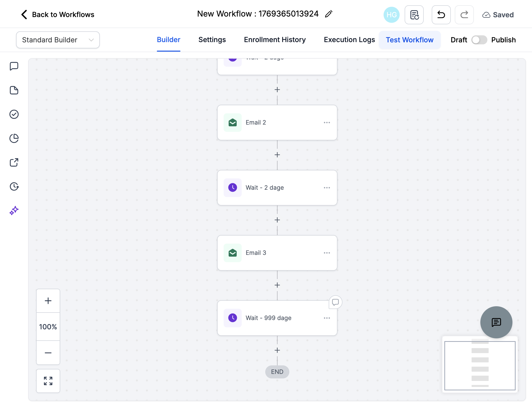
Task: Open the Standard Builder dropdown
Action: (x=58, y=40)
